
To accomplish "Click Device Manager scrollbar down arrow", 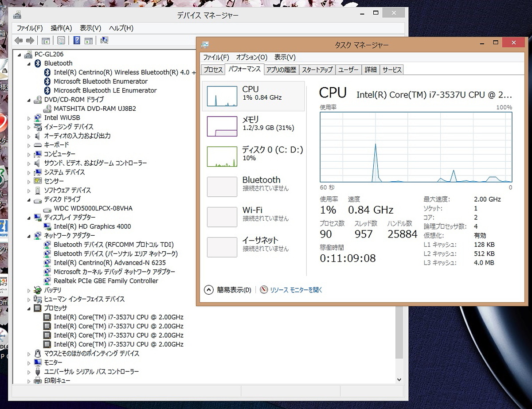I will coord(399,380).
